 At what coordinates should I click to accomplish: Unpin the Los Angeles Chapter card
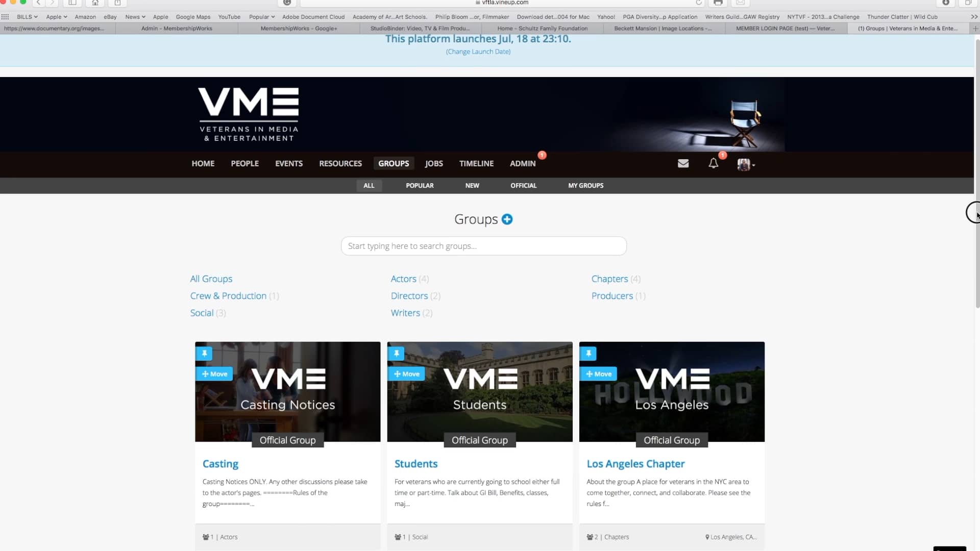pos(589,353)
